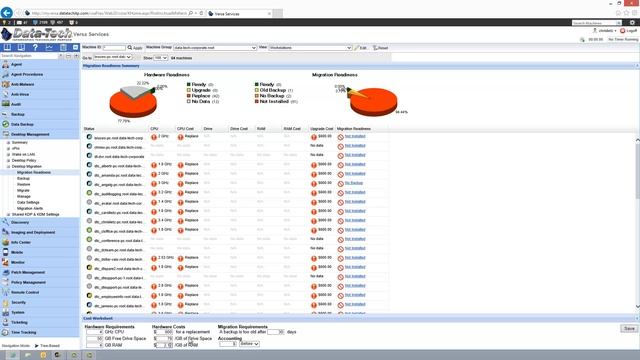Screen dimensions: 640x360
Task: Click the Save button in Cost Worksheet
Action: pyautogui.click(x=629, y=328)
